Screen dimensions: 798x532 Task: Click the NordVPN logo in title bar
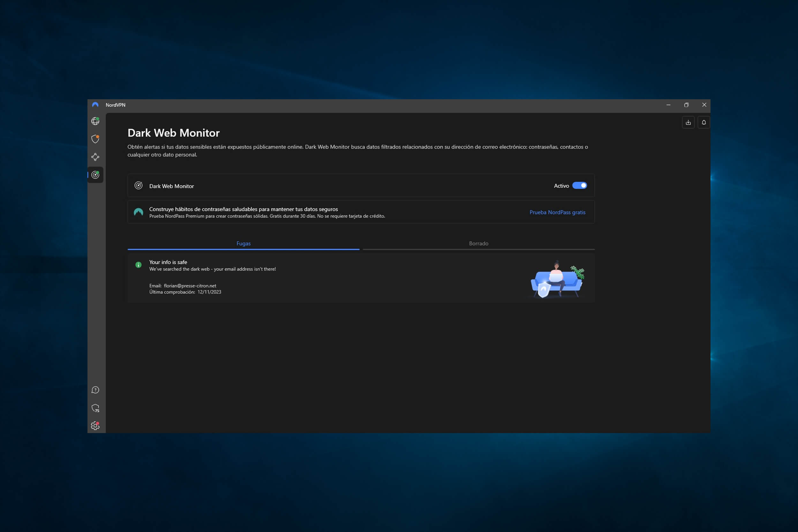coord(95,105)
